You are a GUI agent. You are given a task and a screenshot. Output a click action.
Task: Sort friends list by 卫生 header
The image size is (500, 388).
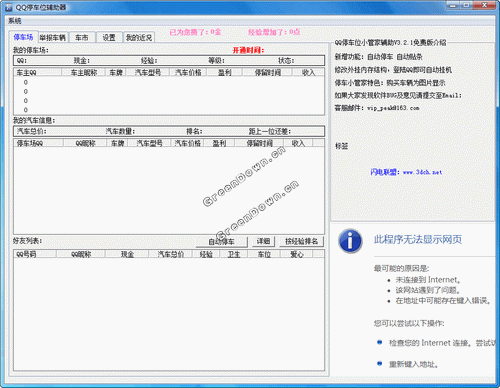pos(234,254)
